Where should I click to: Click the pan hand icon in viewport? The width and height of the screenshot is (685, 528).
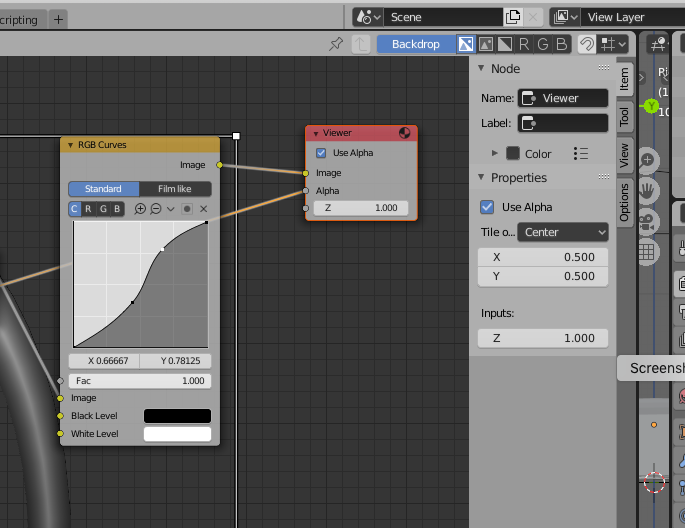click(648, 189)
